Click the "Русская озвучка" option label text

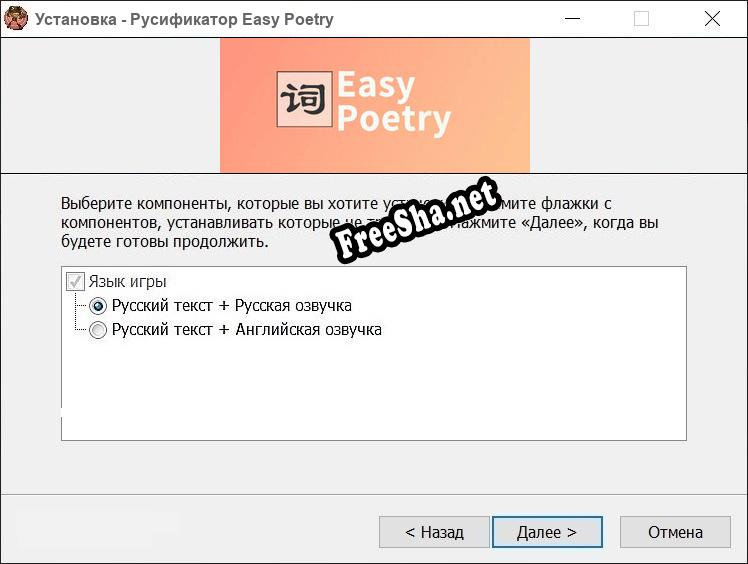point(232,306)
